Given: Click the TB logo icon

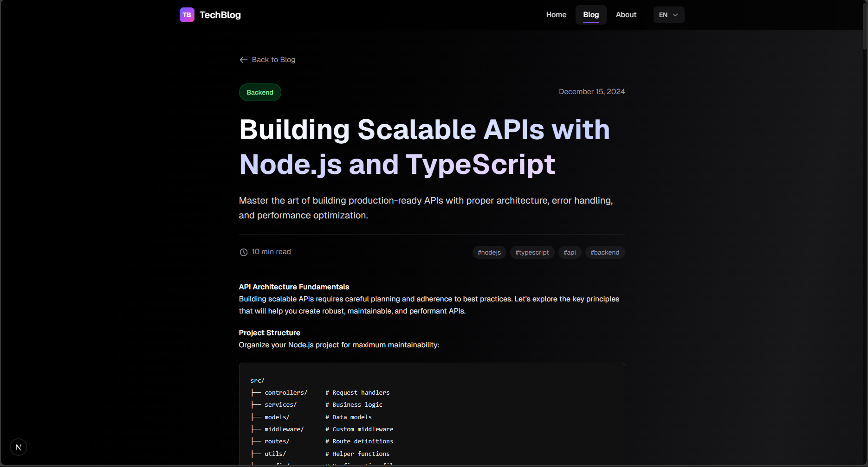Looking at the screenshot, I should pos(187,15).
